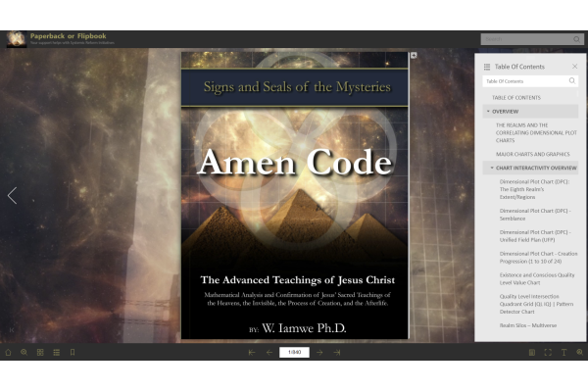Screen dimensions: 588x392
Task: Select the TABLE OF CONTENTS entry
Action: point(516,98)
